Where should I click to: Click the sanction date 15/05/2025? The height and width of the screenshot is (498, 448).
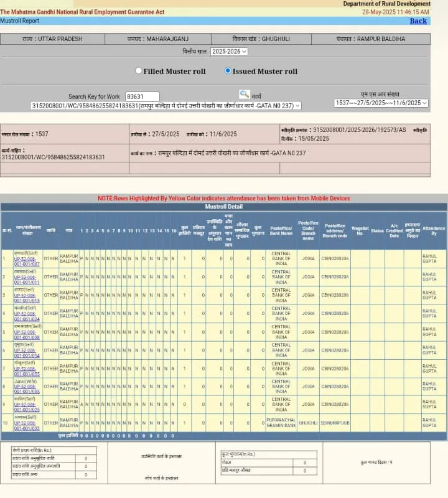tap(314, 138)
